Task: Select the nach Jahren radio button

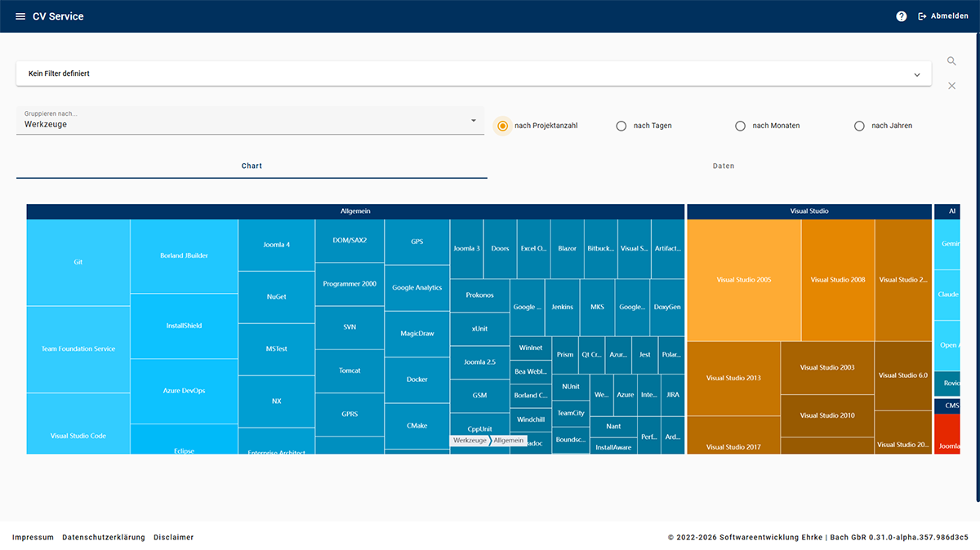Action: coord(859,126)
